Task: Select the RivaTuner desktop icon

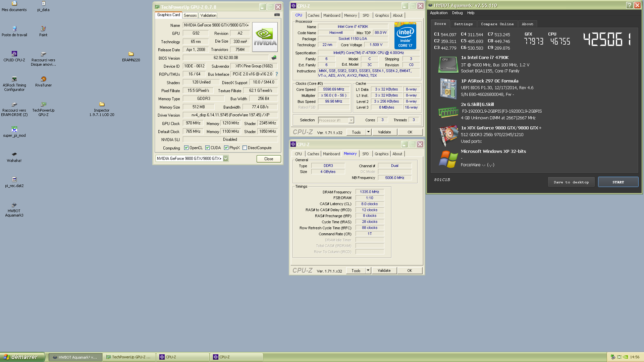Action: (43, 82)
